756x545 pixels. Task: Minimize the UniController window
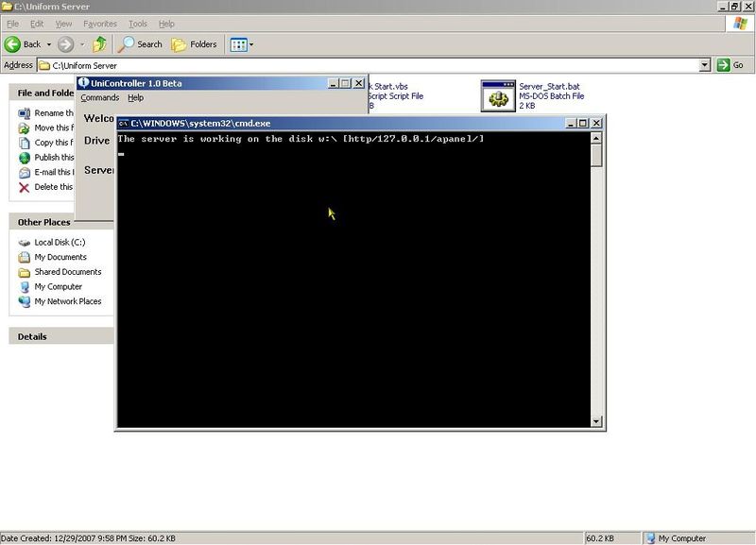334,83
